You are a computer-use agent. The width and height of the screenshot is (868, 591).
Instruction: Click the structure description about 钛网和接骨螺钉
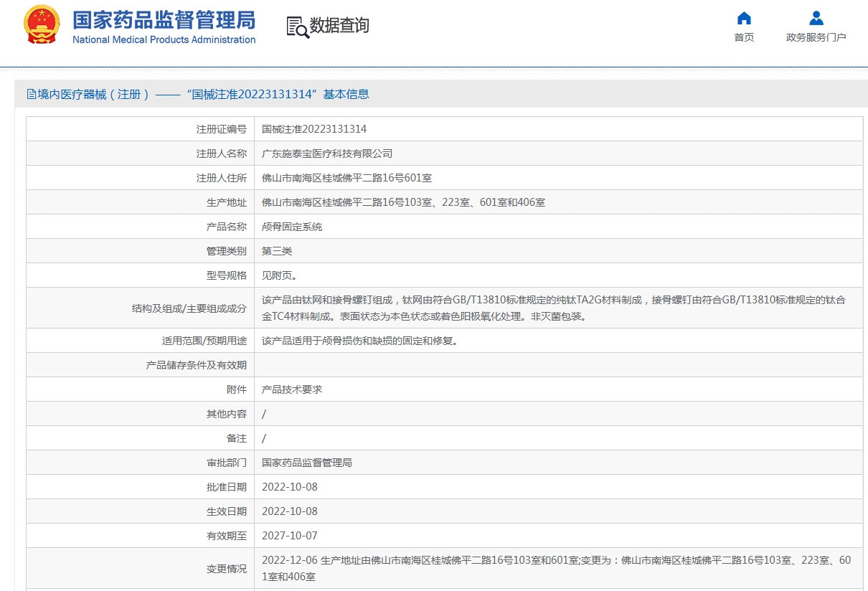[554, 308]
